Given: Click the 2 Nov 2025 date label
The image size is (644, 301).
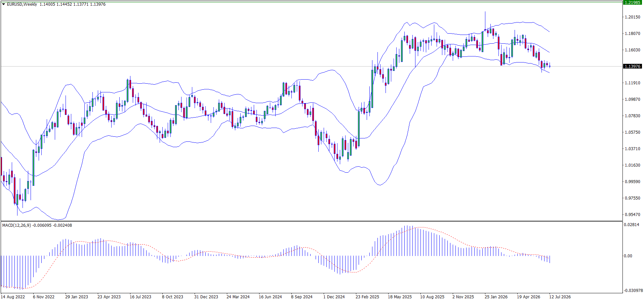Looking at the screenshot, I should [463, 297].
